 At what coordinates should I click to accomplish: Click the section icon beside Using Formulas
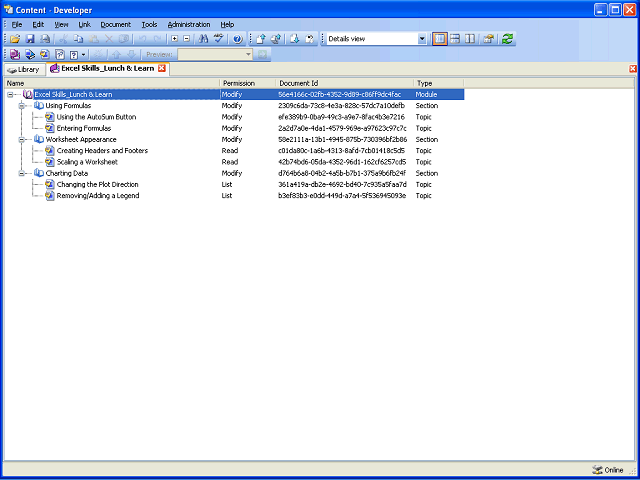pos(39,106)
